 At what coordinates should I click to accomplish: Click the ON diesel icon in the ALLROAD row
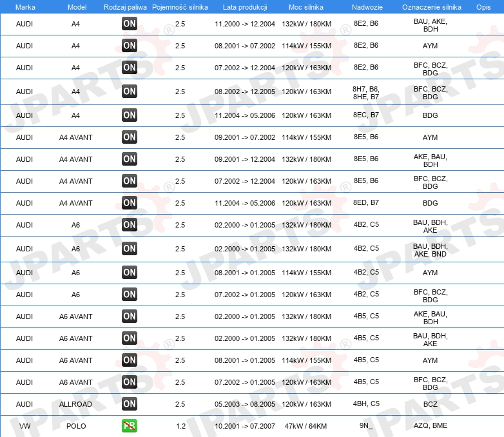(130, 403)
